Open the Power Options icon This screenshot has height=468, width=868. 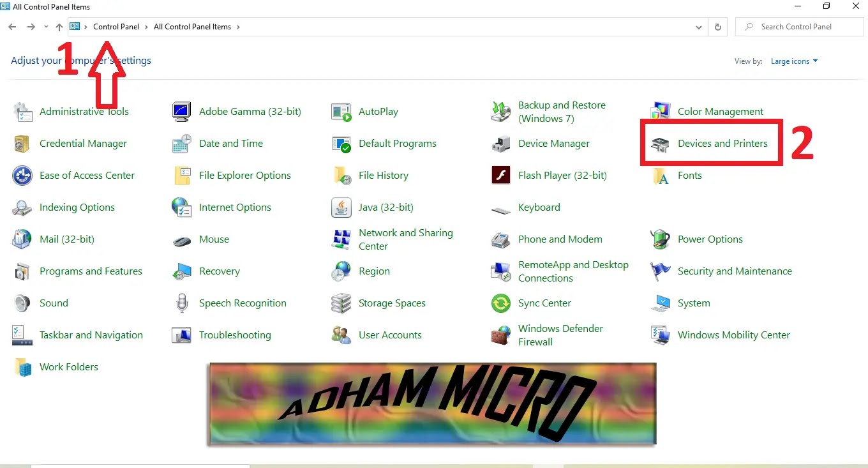(661, 239)
